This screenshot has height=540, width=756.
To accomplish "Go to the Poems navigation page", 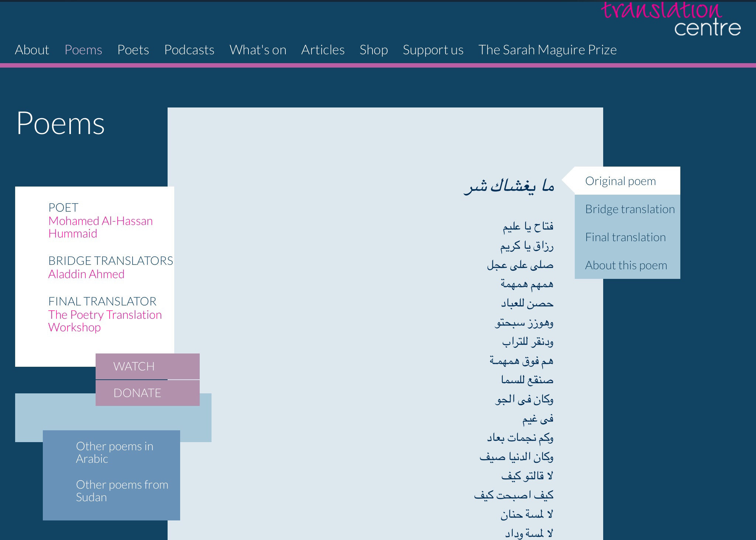I will point(83,50).
